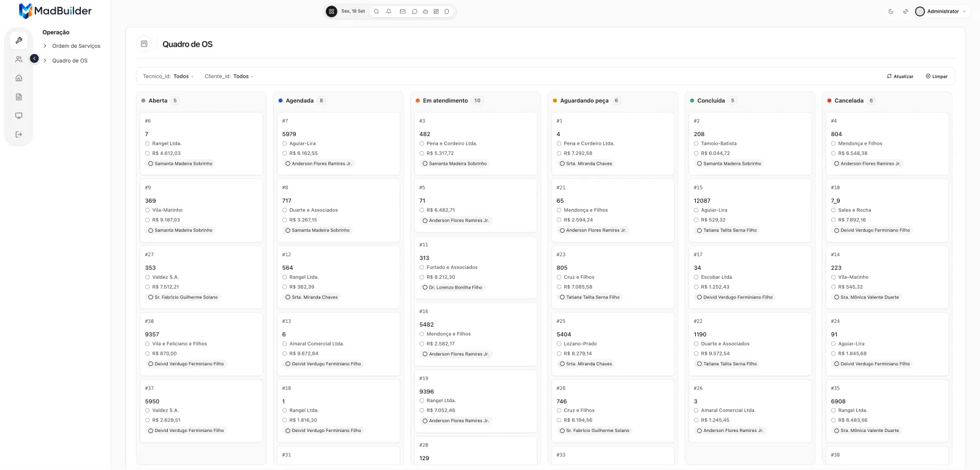The image size is (980, 470).
Task: Open the notifications bell icon
Action: pyautogui.click(x=388, y=11)
